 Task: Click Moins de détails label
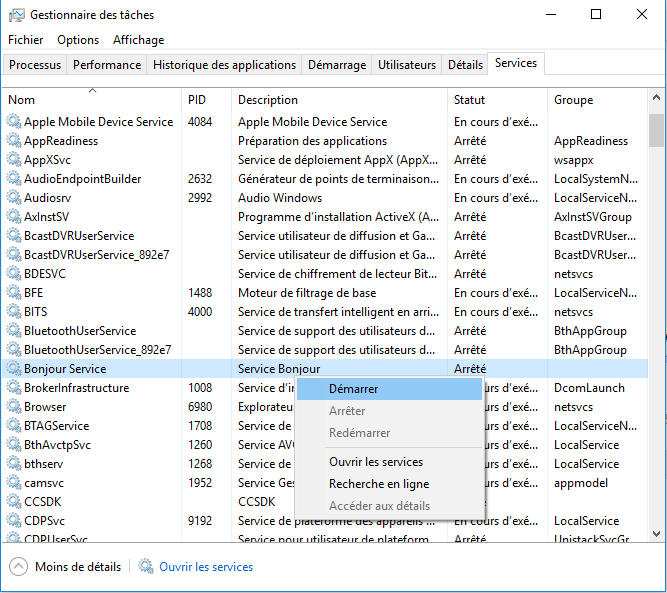pyautogui.click(x=78, y=567)
